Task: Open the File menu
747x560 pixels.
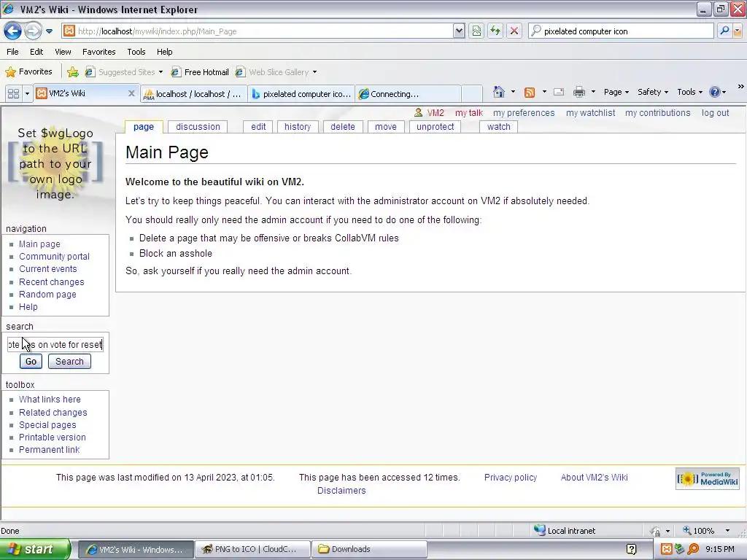Action: pos(13,52)
